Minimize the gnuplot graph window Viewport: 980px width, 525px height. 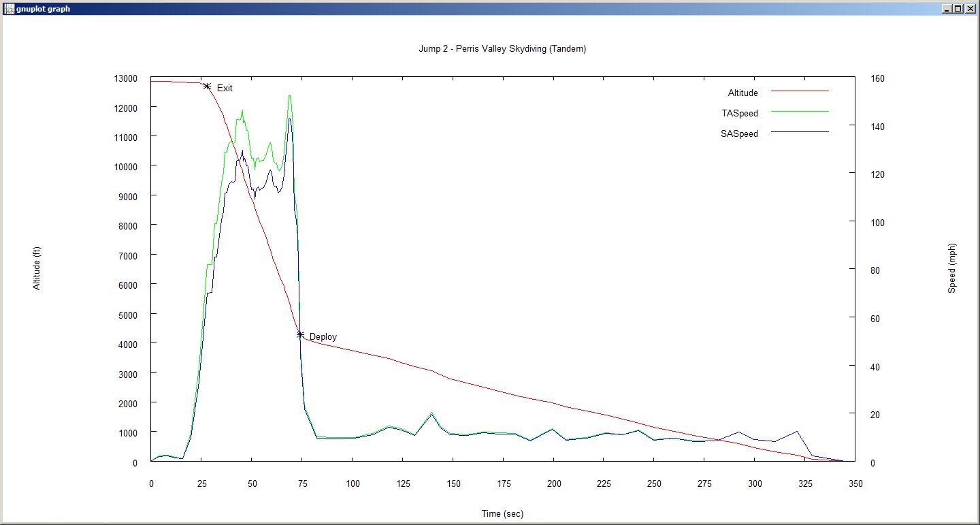(x=947, y=8)
